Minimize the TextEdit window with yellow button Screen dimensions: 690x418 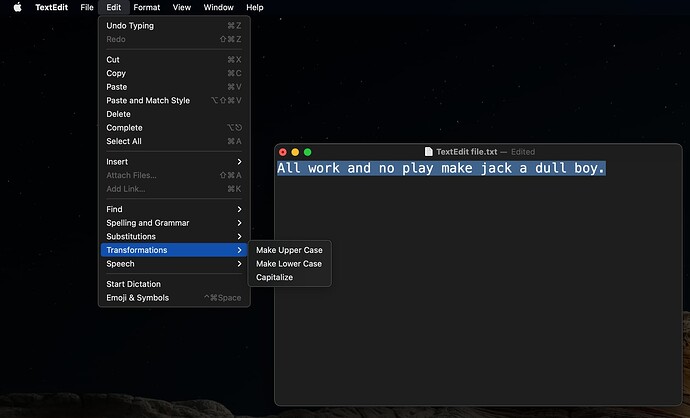tap(295, 152)
